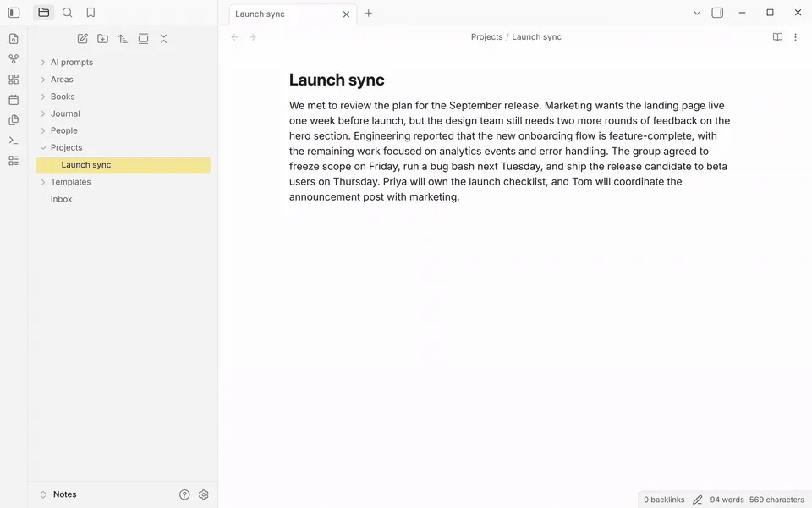This screenshot has width=812, height=508.
Task: Toggle auto-reveal current file
Action: 144,39
